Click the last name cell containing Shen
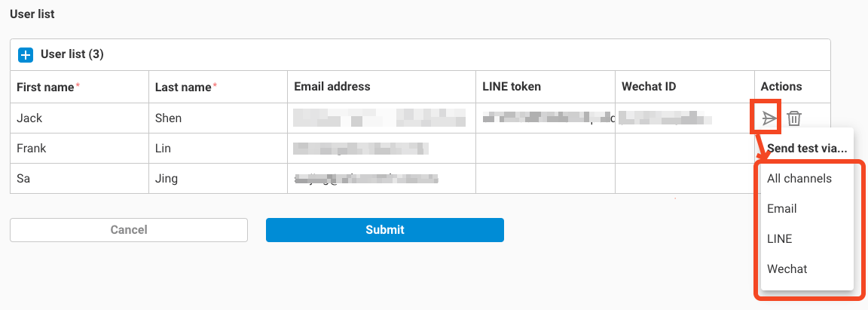 click(x=218, y=118)
